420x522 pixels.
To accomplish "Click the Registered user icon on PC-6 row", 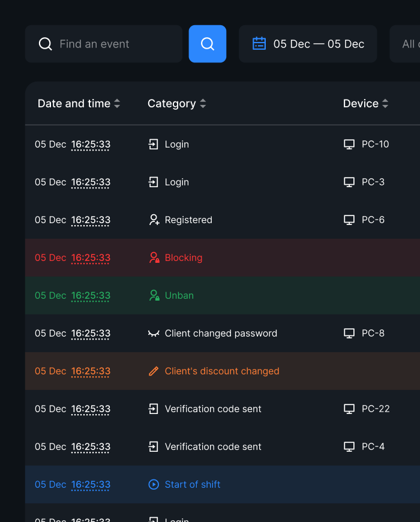I will tap(154, 220).
